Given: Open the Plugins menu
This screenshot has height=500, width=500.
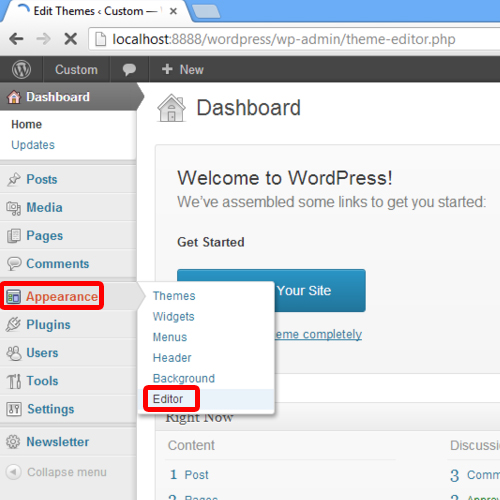Looking at the screenshot, I should [x=68, y=325].
